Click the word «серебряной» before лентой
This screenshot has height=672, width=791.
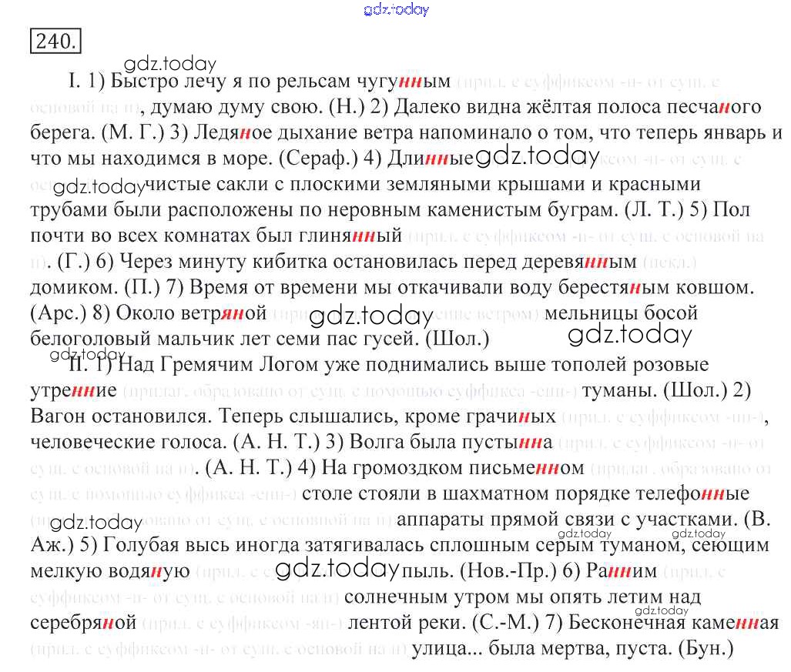pos(84,624)
